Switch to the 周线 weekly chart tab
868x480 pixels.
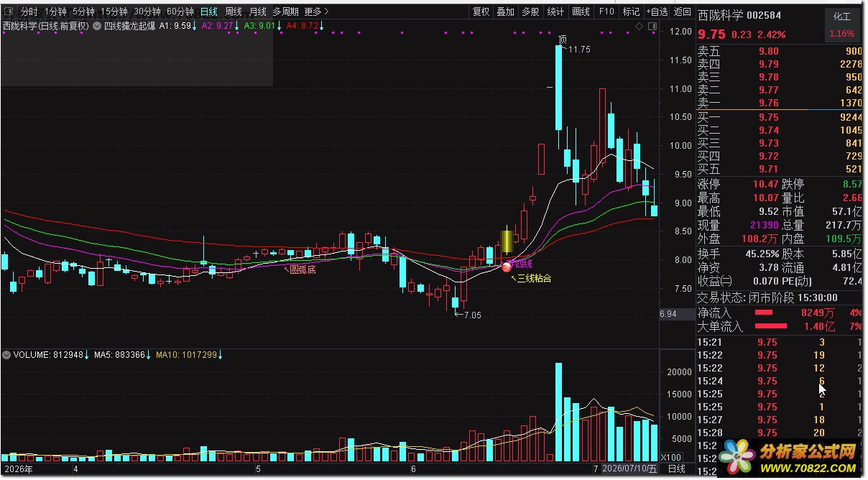point(234,11)
